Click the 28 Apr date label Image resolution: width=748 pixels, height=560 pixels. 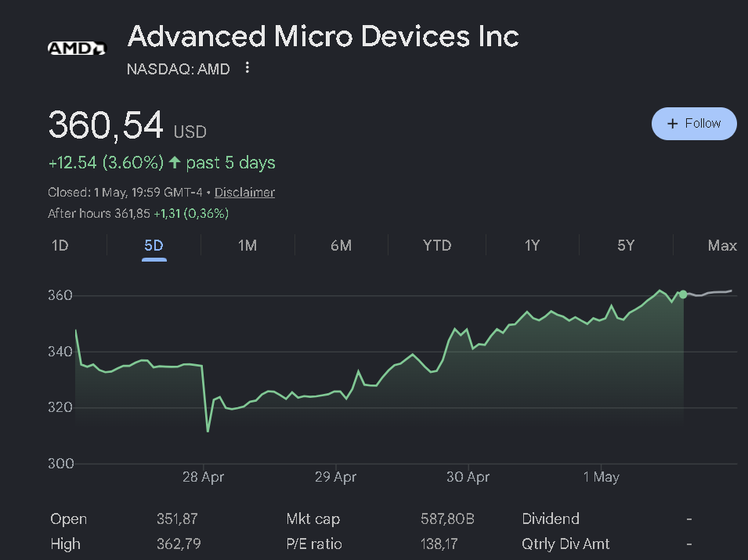(x=203, y=476)
